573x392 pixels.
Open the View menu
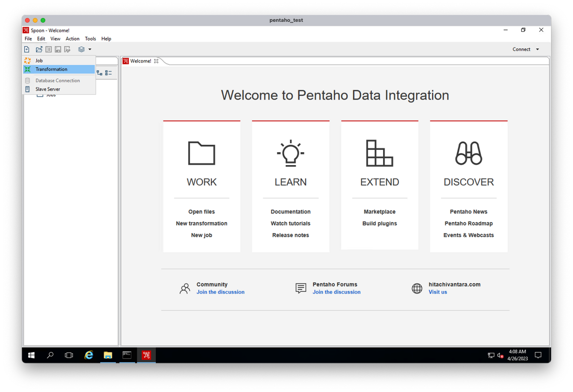(56, 39)
